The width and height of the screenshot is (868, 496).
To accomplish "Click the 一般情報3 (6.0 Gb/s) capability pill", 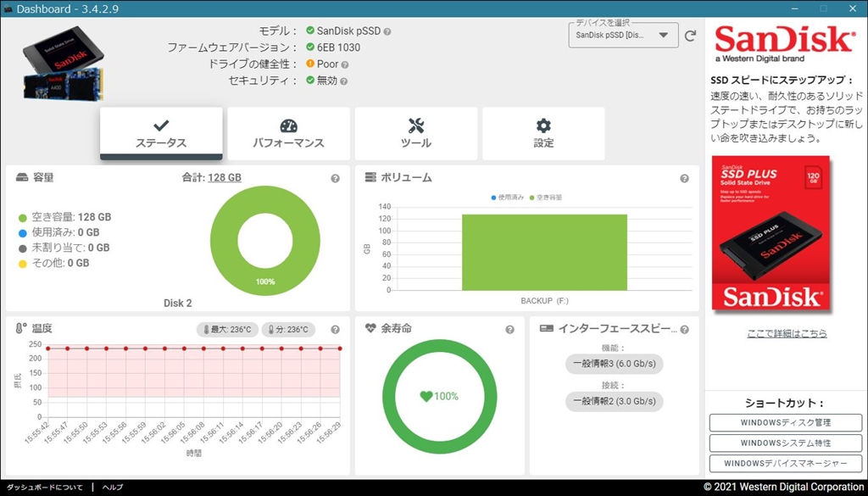I will [614, 365].
